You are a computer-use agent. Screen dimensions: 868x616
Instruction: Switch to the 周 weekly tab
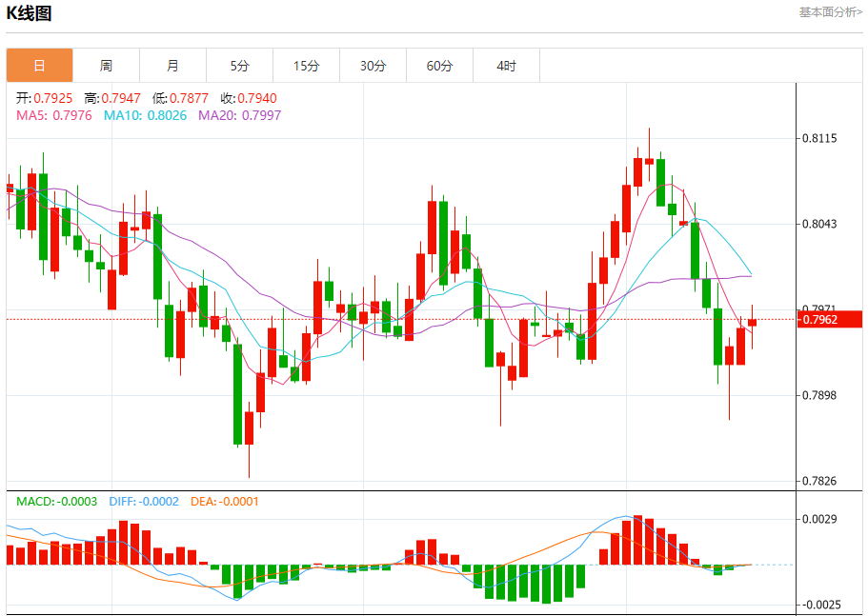tap(106, 66)
